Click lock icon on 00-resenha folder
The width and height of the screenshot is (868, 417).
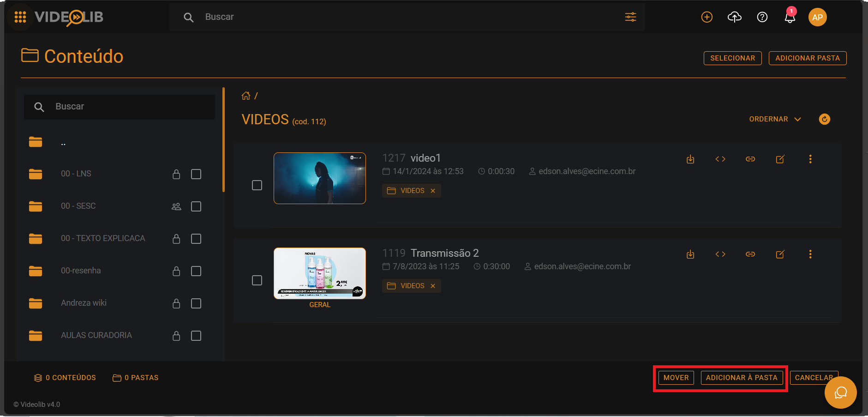pyautogui.click(x=176, y=271)
